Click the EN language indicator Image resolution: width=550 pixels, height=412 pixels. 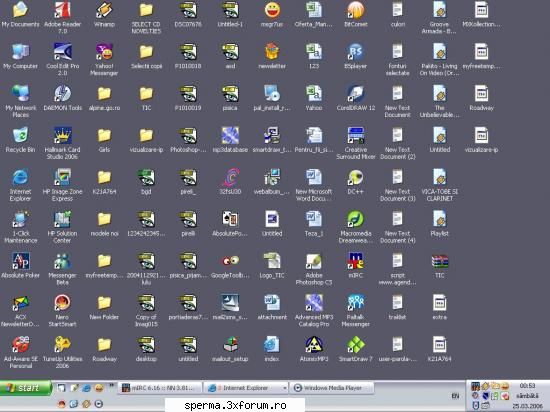pyautogui.click(x=455, y=396)
